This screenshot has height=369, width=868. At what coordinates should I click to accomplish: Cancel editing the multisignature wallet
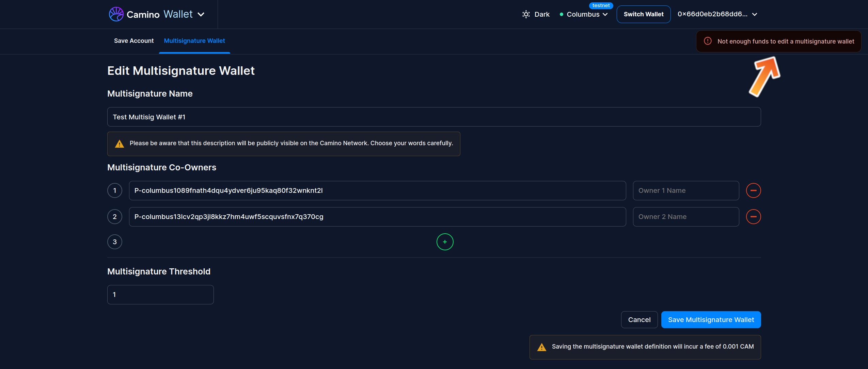[639, 320]
